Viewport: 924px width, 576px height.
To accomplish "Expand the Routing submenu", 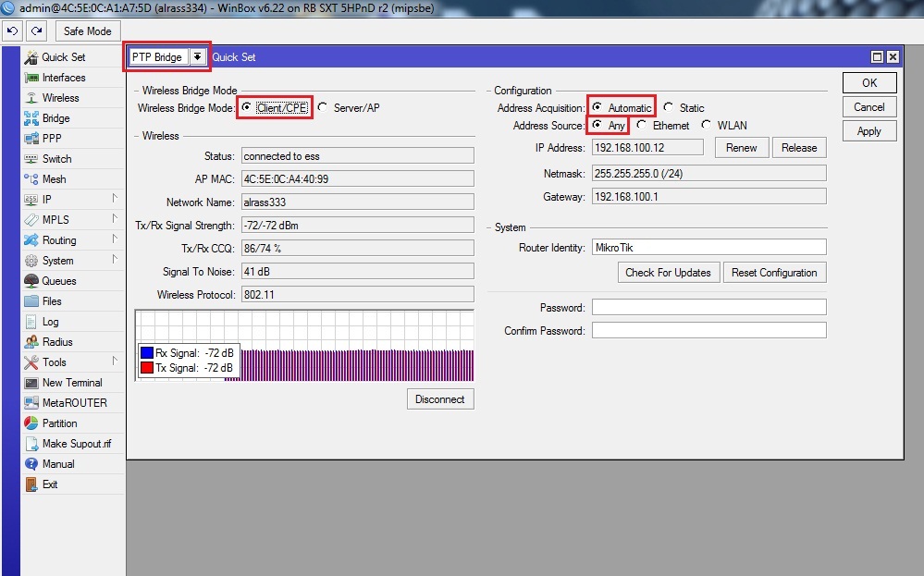I will [x=115, y=239].
